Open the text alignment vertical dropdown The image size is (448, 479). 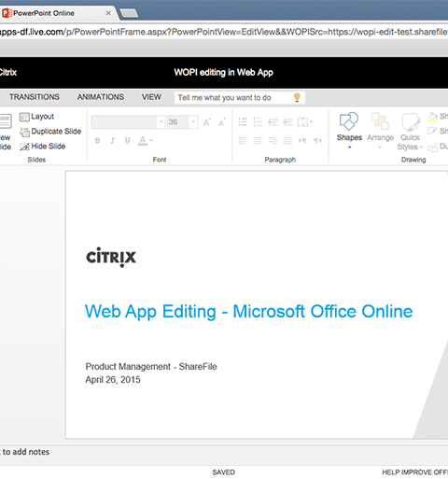305,122
